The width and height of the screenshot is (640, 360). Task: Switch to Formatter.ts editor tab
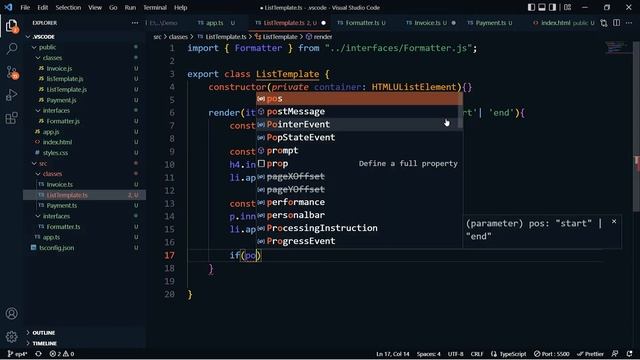pos(362,23)
